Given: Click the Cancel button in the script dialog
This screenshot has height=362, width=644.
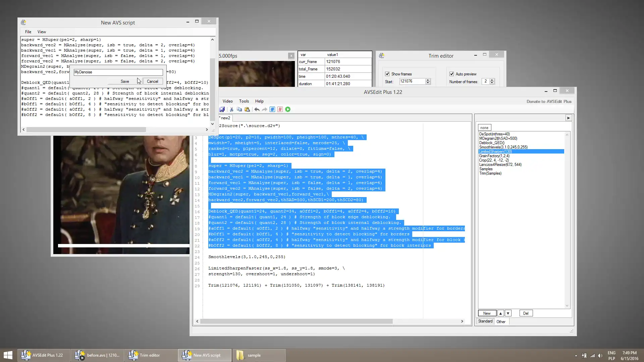Looking at the screenshot, I should (x=153, y=81).
